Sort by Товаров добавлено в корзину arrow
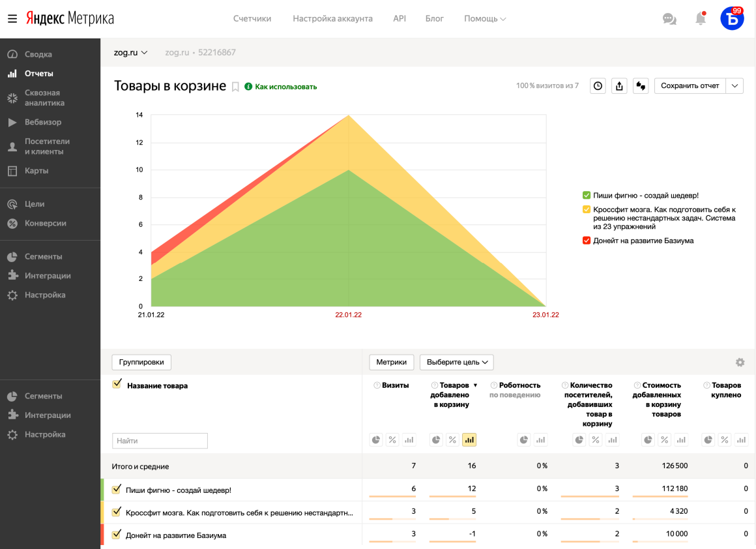Image resolution: width=756 pixels, height=549 pixels. [475, 385]
